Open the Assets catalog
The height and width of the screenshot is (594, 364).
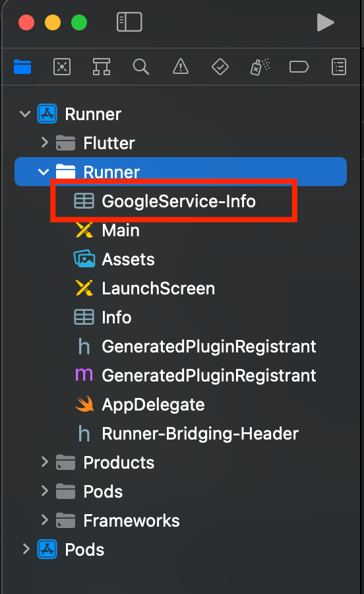129,259
